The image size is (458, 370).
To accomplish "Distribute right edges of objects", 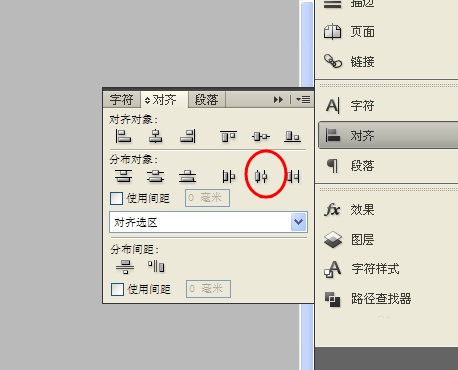I will (293, 176).
